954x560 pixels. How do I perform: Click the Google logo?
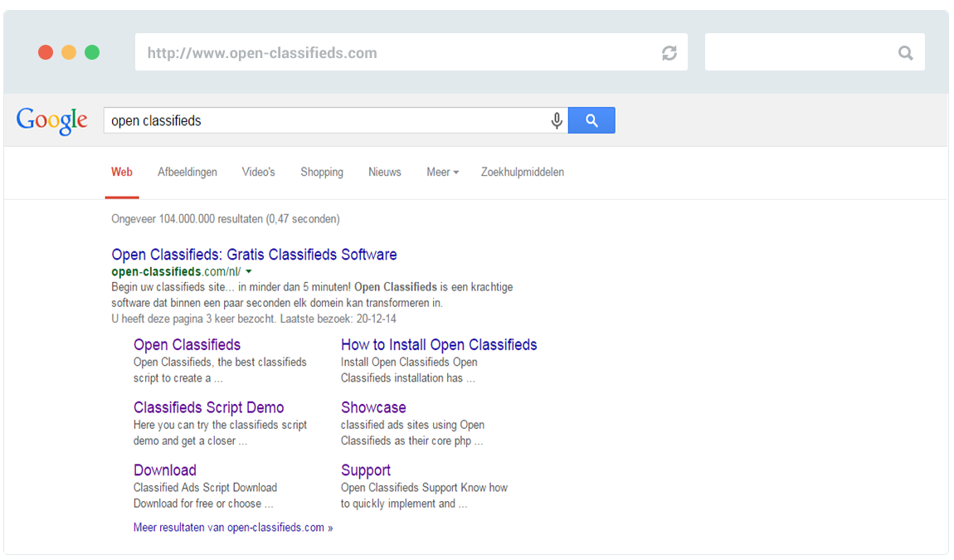51,120
